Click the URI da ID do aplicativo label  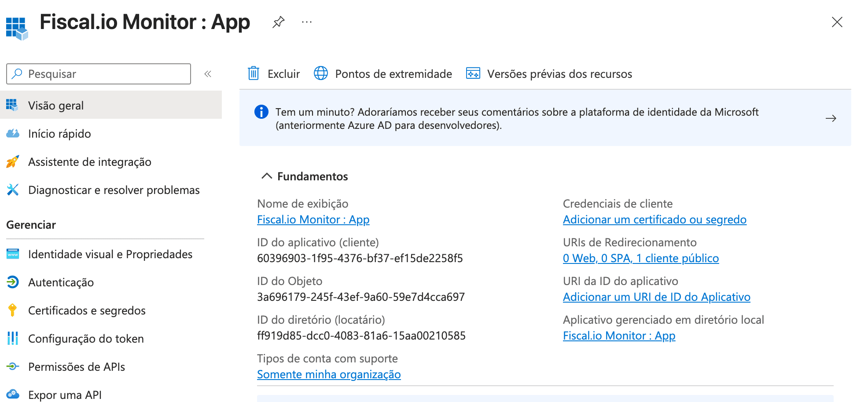pyautogui.click(x=621, y=281)
